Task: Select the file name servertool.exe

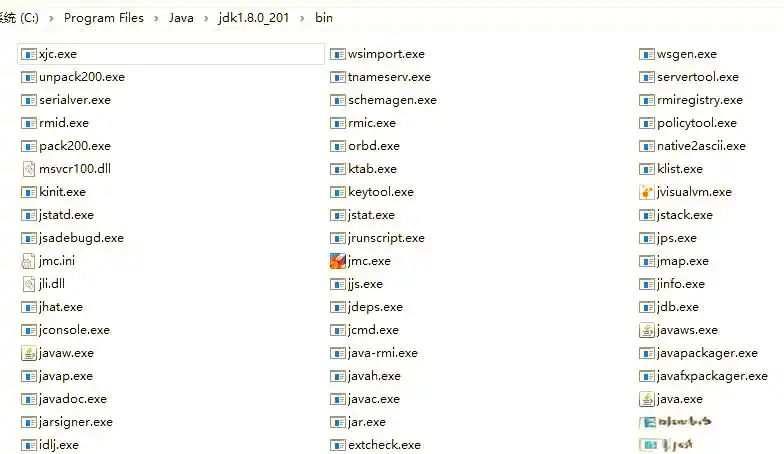Action: [x=698, y=77]
